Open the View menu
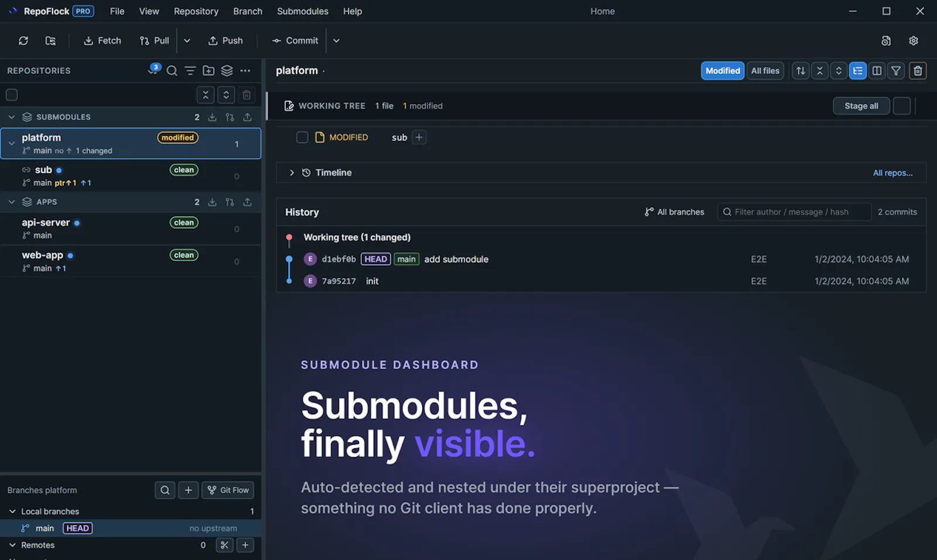Viewport: 937px width, 560px height. pyautogui.click(x=149, y=11)
